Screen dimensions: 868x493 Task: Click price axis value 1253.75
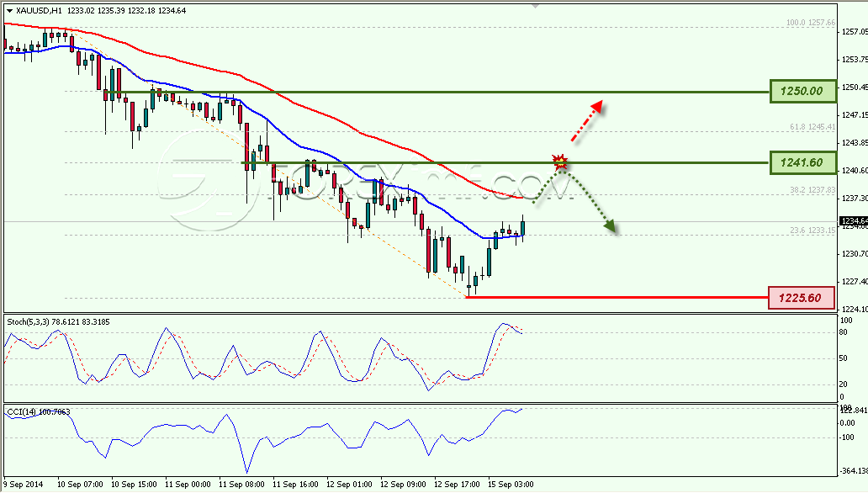[x=855, y=59]
